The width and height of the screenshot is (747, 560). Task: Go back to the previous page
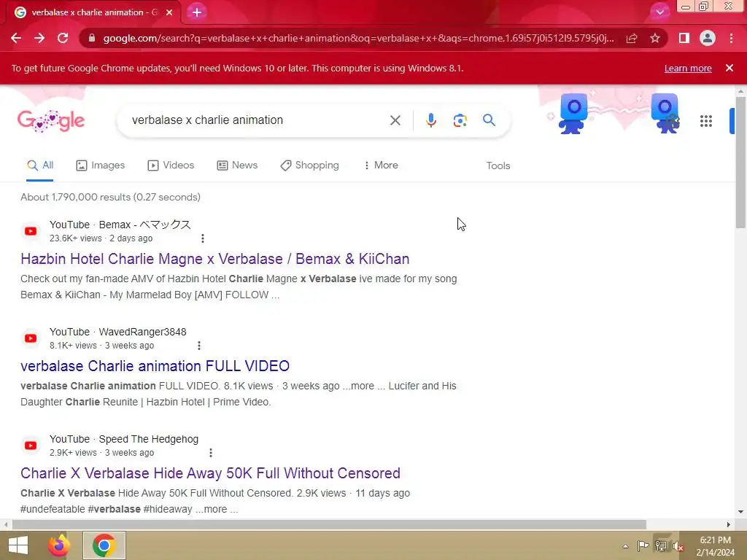(16, 38)
